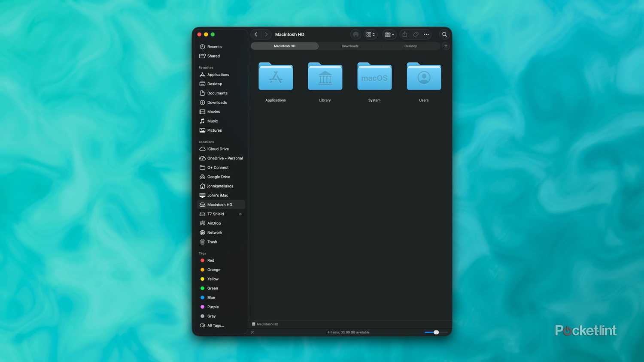Screen dimensions: 644x362
Task: Select OneDrive - Personal in the sidebar
Action: [225, 158]
